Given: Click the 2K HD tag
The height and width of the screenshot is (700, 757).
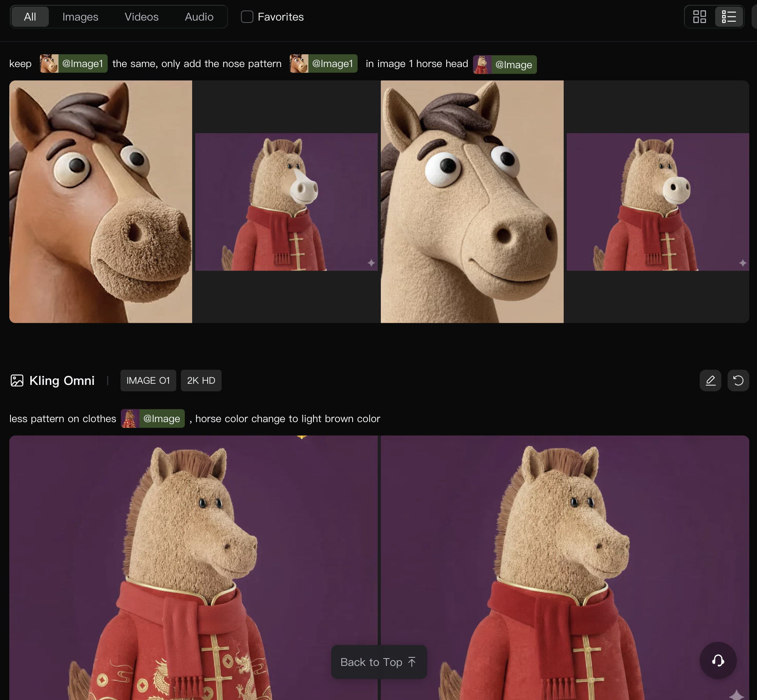Looking at the screenshot, I should 201,381.
